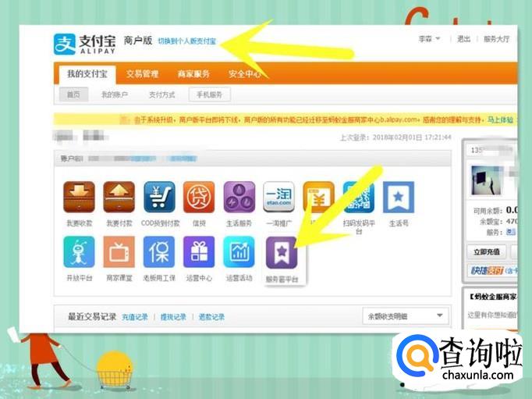The width and height of the screenshot is (532, 399).
Task: Open 充值记录 link
Action: [x=135, y=317]
